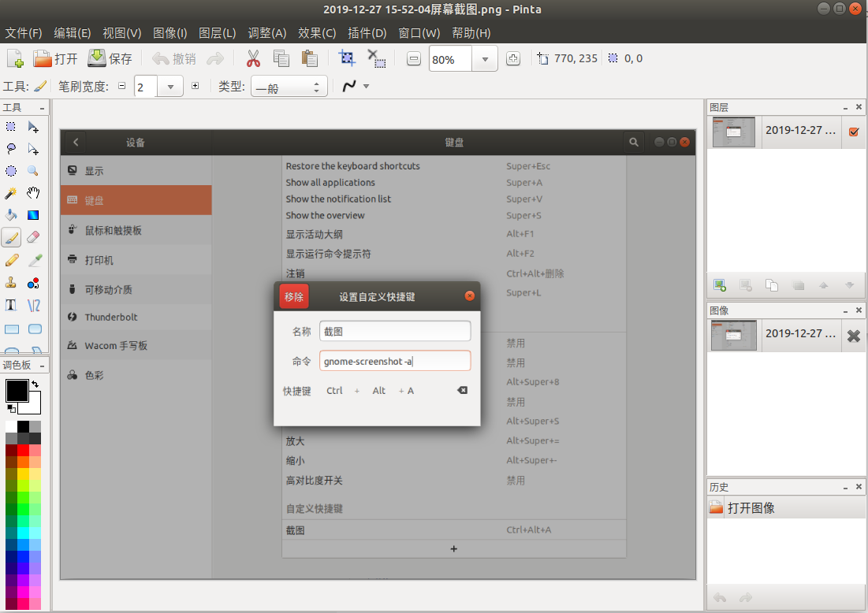Open the zoom percentage dropdown

(x=485, y=59)
